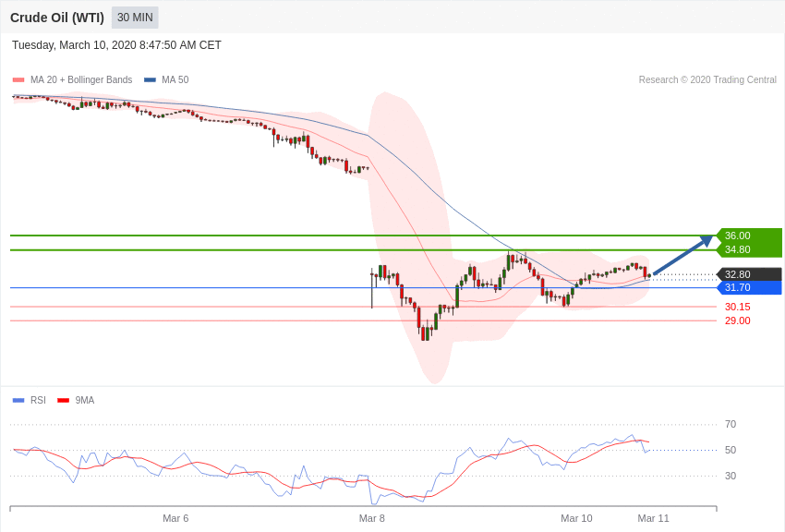Click the 29.00 support price label

point(738,320)
